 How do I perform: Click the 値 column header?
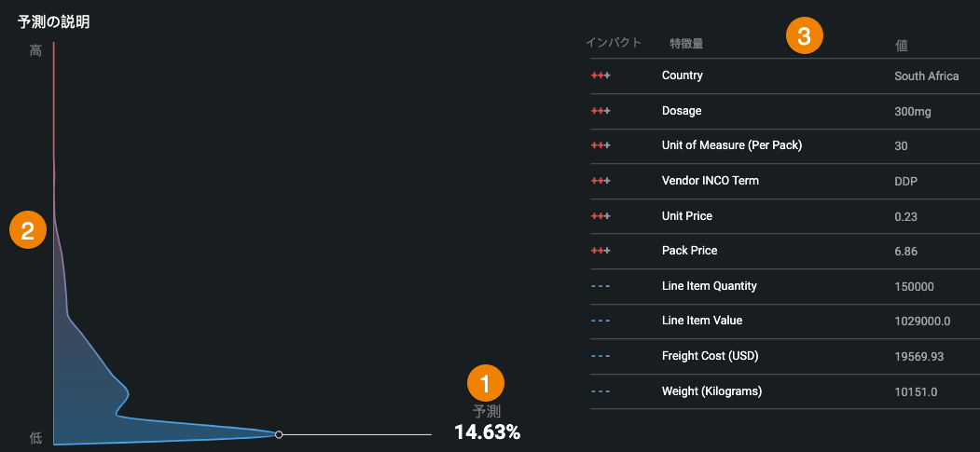902,45
